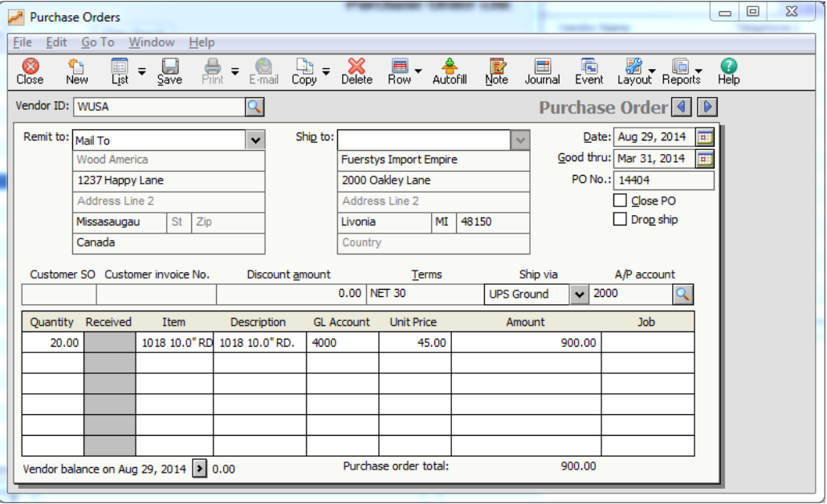Open the Ship via dropdown
Viewport: 827px width, 504px height.
(x=579, y=295)
